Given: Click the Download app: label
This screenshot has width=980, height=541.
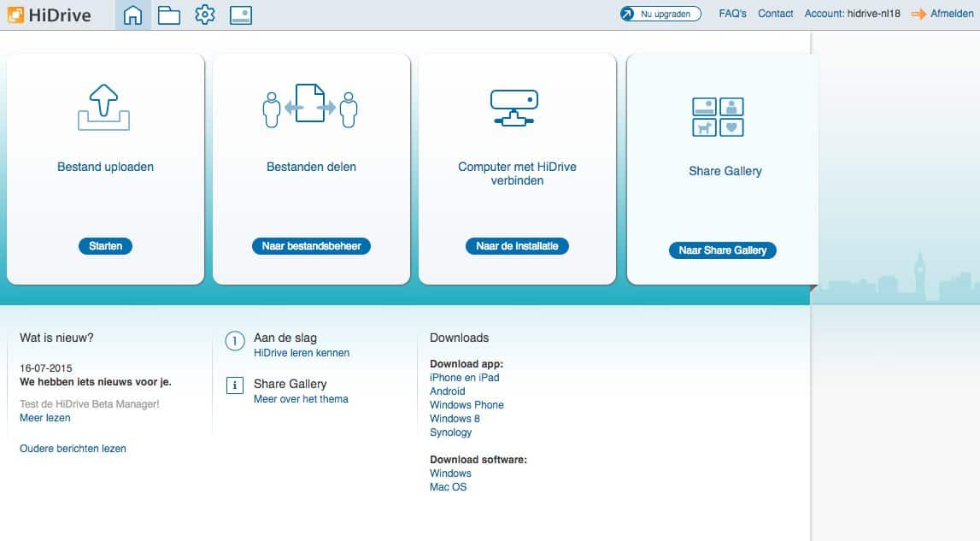Looking at the screenshot, I should click(x=467, y=364).
